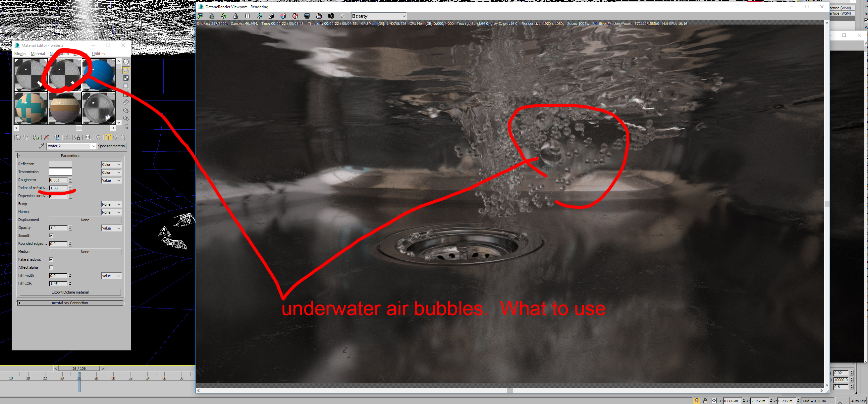This screenshot has height=404, width=868.
Task: Pick material from object with eyedropper
Action: click(41, 146)
